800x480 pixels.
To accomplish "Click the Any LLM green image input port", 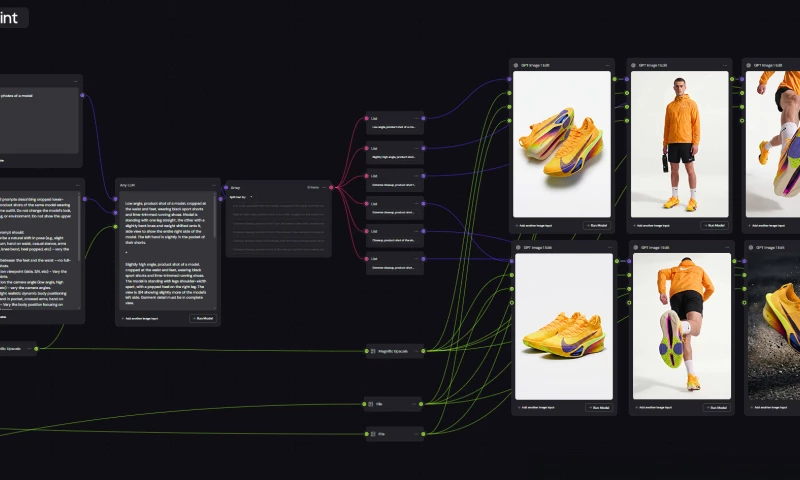I will coord(115,226).
